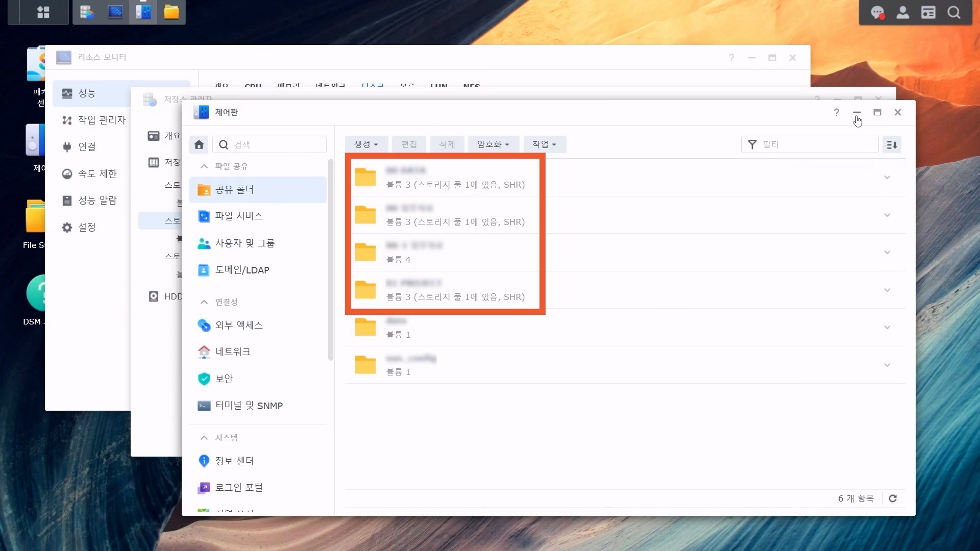Open the 암호화 dropdown

click(493, 144)
